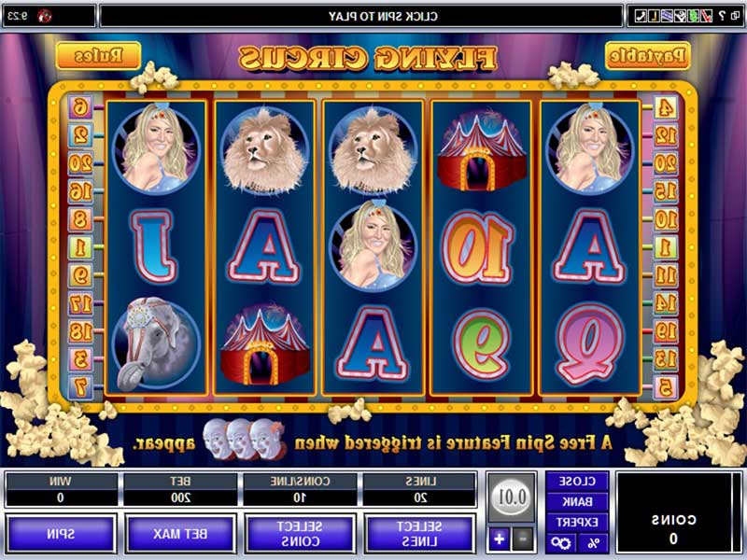Viewport: 747px width, 560px height.
Task: Click the BET MAX button
Action: coord(180,533)
